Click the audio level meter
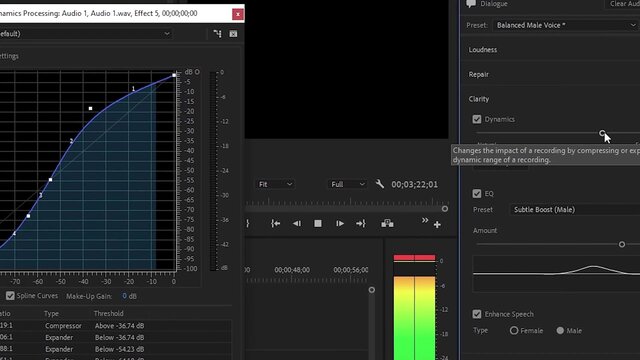 coord(414,307)
